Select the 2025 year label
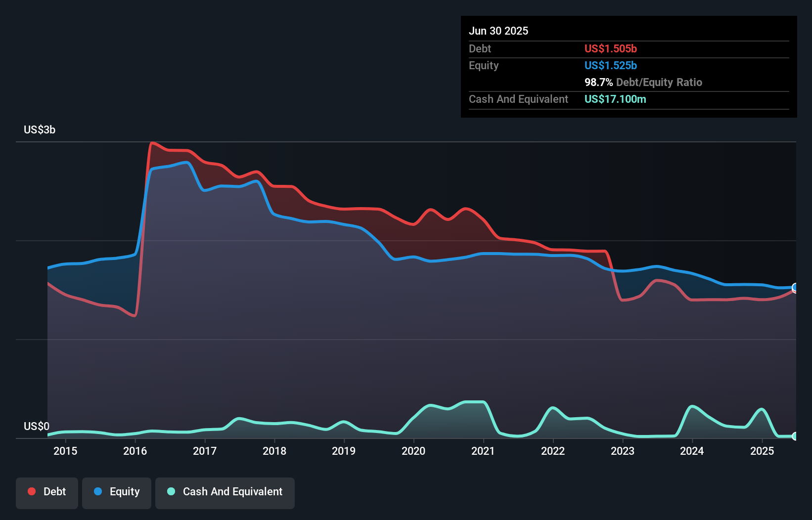The image size is (812, 520). tap(762, 451)
